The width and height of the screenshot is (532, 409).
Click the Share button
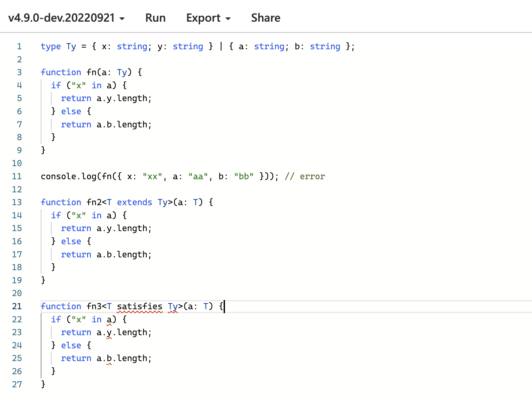coord(266,18)
